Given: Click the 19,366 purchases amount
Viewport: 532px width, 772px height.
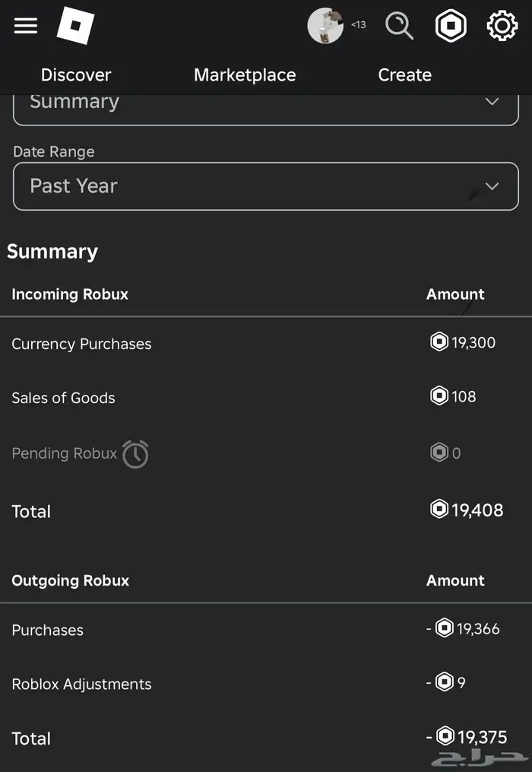Looking at the screenshot, I should point(478,629).
